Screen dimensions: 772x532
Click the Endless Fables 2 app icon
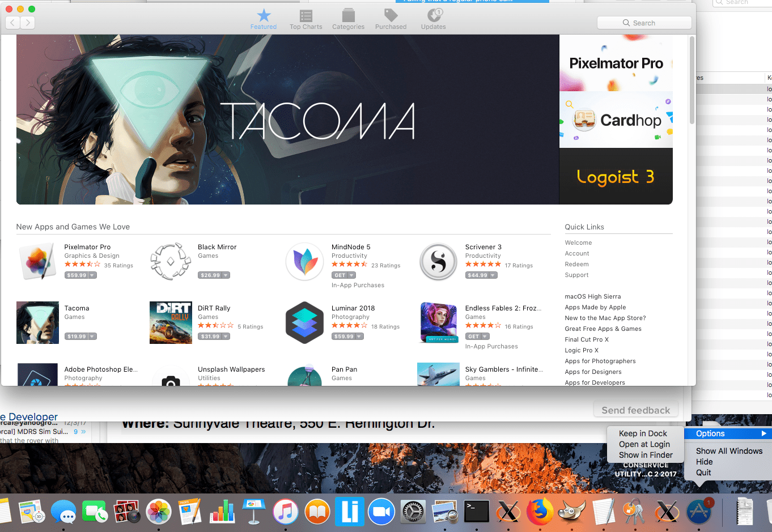439,323
